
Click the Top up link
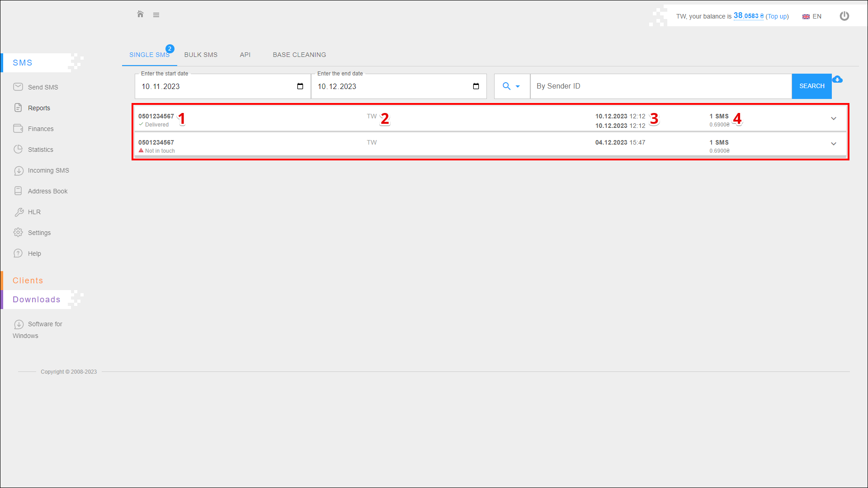pos(777,17)
